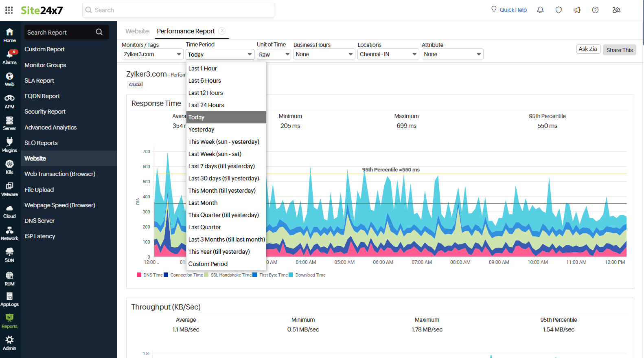Pick Last 7 days (till yesterday)
The height and width of the screenshot is (358, 644).
226,166
